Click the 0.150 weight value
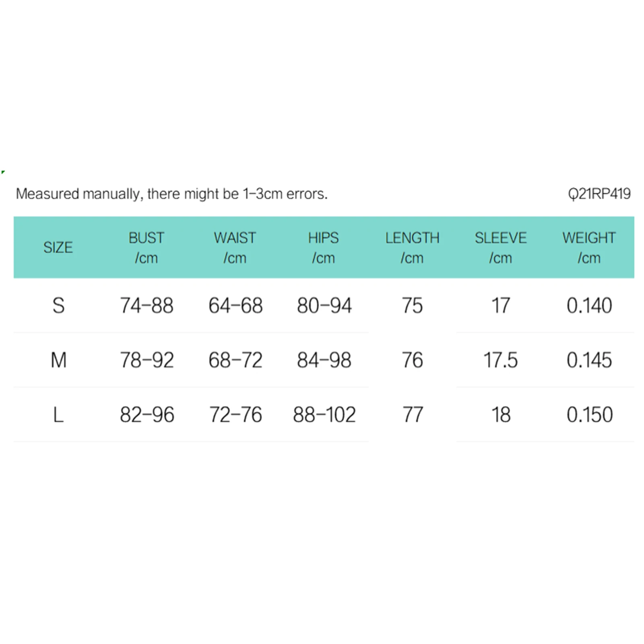 [590, 415]
